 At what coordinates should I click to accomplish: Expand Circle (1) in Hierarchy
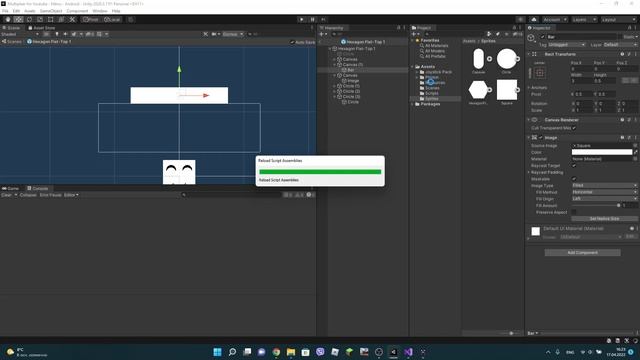coord(335,86)
